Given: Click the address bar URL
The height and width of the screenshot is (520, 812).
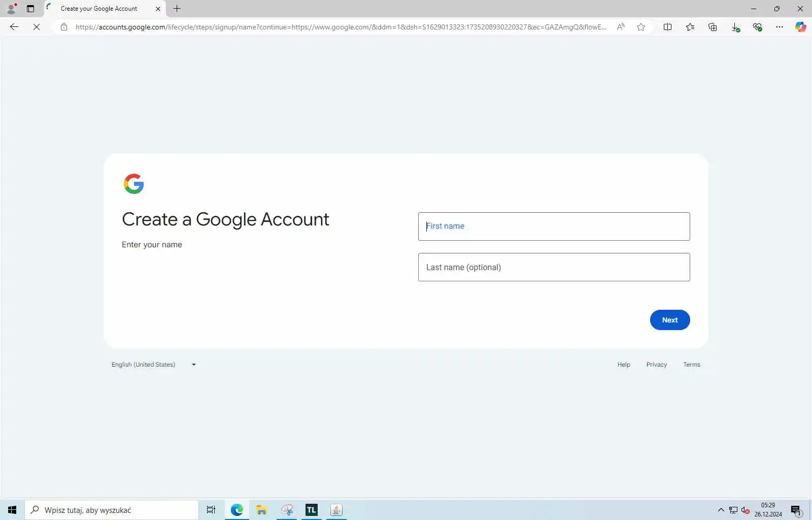Looking at the screenshot, I should point(341,27).
